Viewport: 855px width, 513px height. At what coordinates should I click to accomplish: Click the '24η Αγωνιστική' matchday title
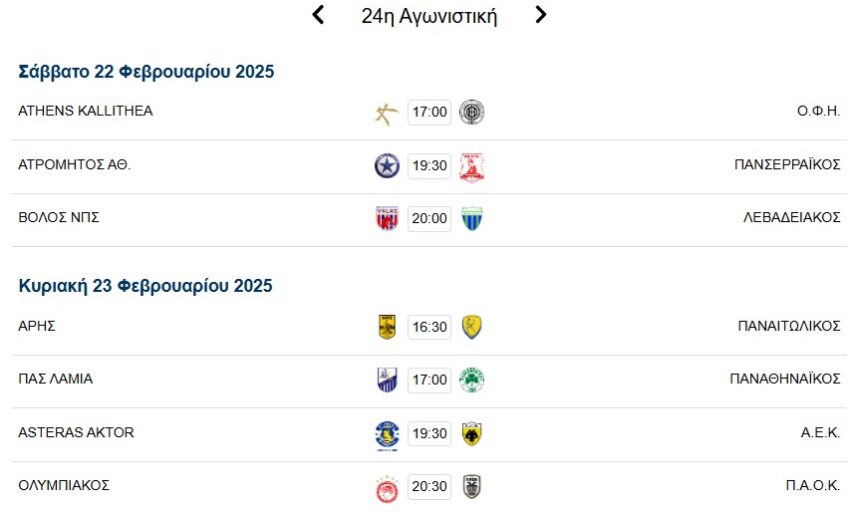(x=429, y=16)
